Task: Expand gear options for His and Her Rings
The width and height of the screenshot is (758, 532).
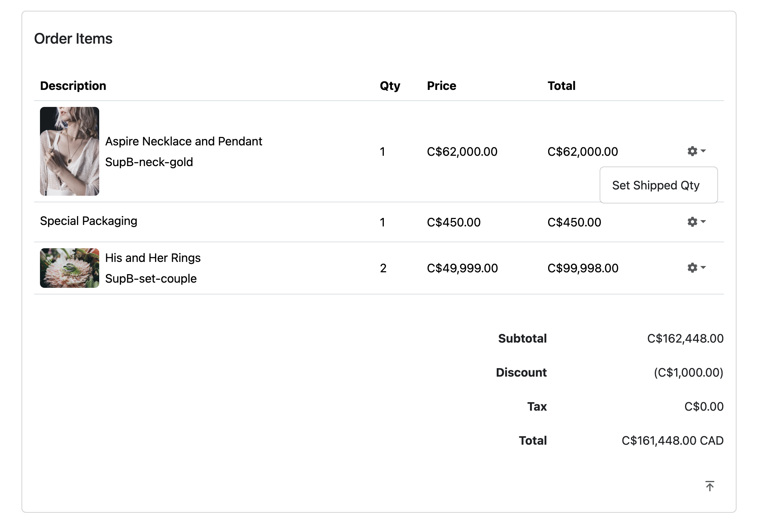Action: coord(696,267)
